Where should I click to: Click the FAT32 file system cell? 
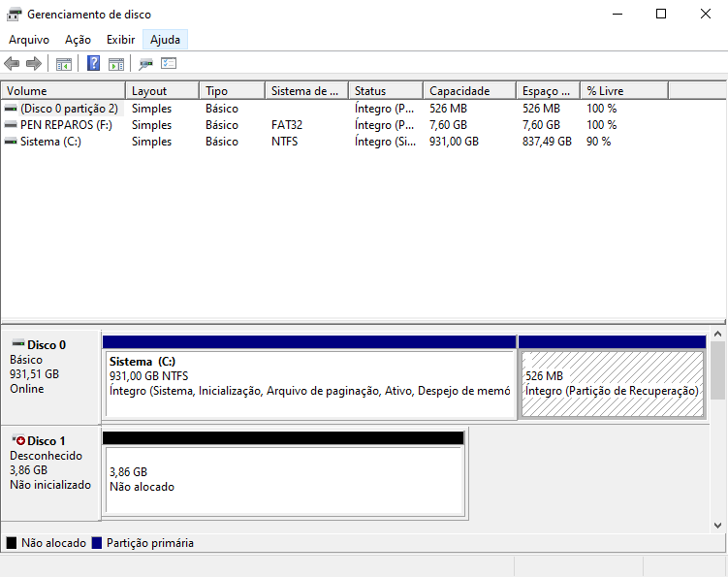[287, 124]
